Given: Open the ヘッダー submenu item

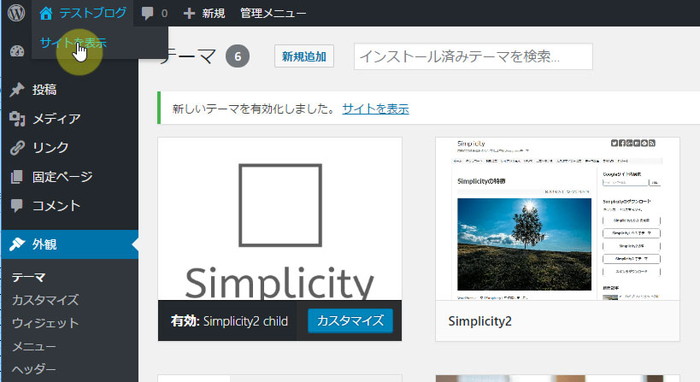Looking at the screenshot, I should (34, 370).
